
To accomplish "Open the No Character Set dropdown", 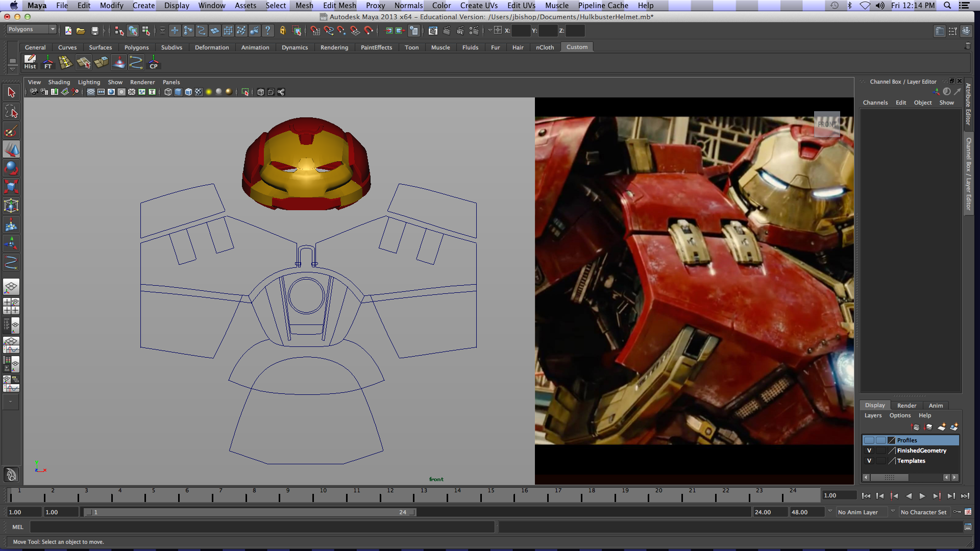I will (924, 512).
